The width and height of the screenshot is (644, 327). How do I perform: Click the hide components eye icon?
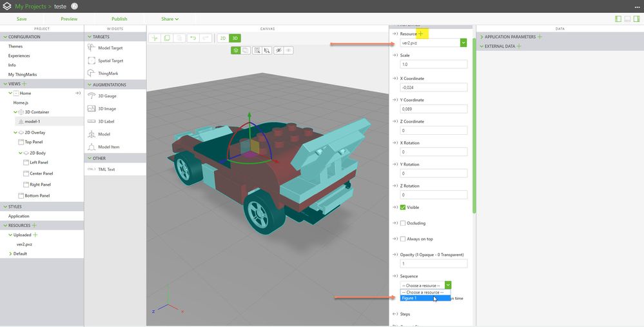pos(278,50)
